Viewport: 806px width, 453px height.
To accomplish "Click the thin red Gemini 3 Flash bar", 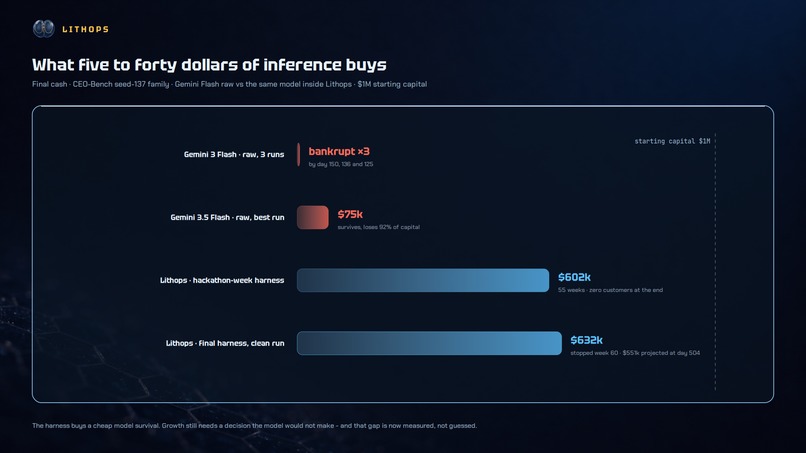I will tap(299, 154).
